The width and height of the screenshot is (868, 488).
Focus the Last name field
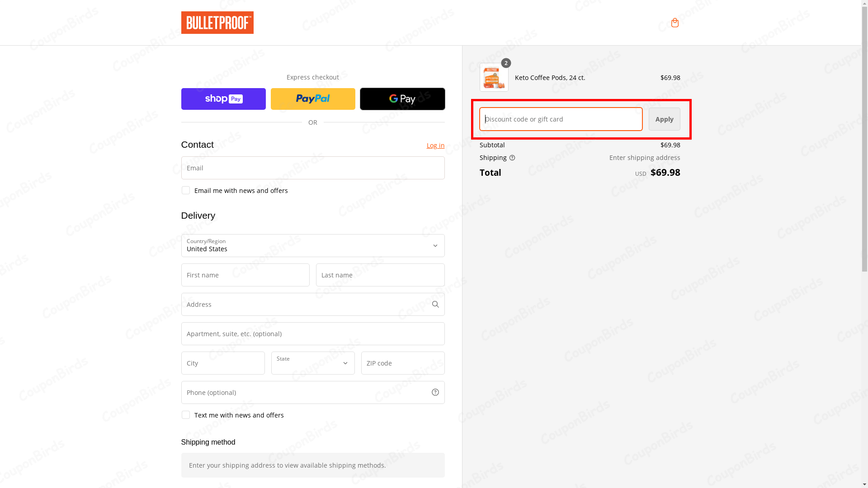point(380,275)
